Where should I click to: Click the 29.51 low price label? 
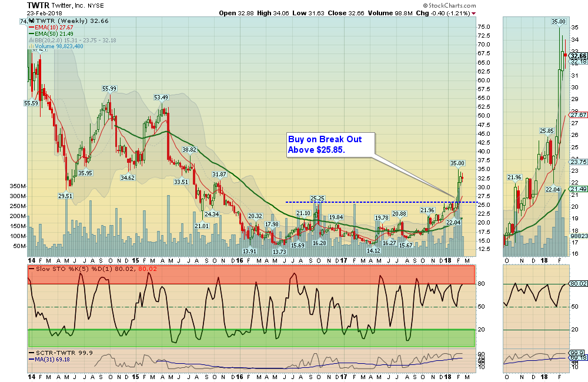65,196
